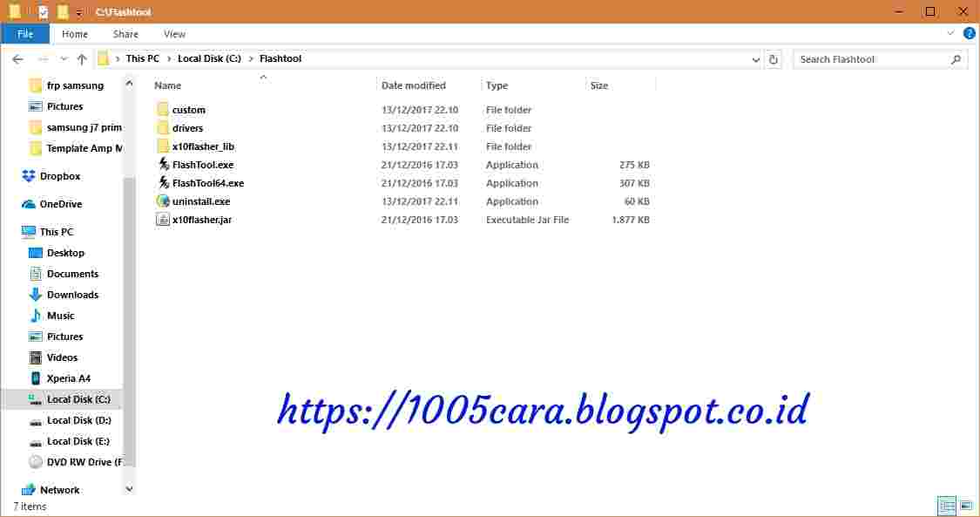Open Pictures entry below Music
Screen dimensions: 980x517
57,337
